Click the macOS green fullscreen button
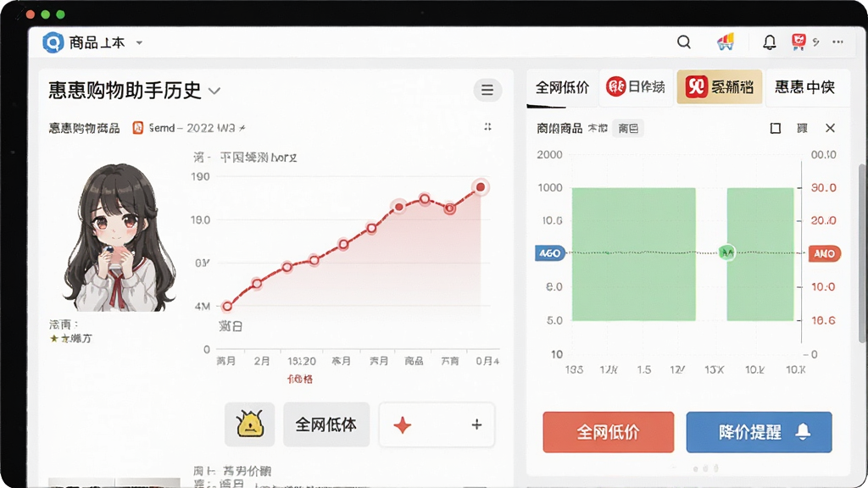Screen dimensions: 868x488 60,14
